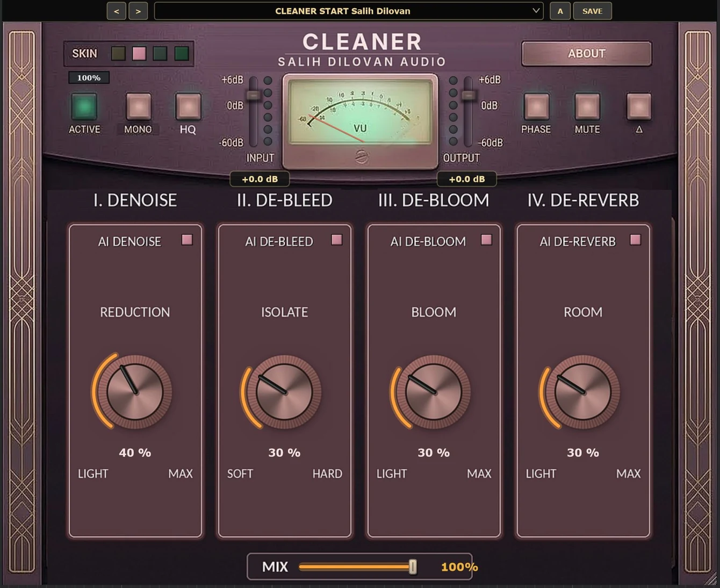The width and height of the screenshot is (720, 588).
Task: Enable AI DENOISE checkbox
Action: coord(187,240)
